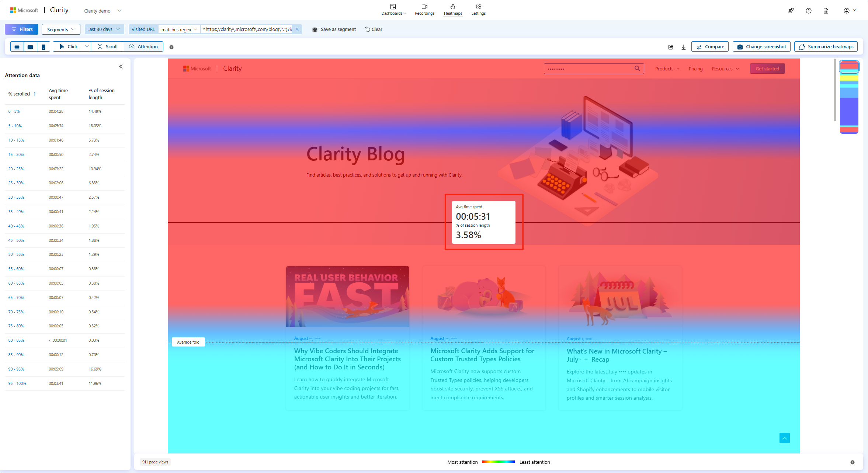This screenshot has width=868, height=473.
Task: Select the 0 - 5% scroll range row
Action: tap(65, 111)
